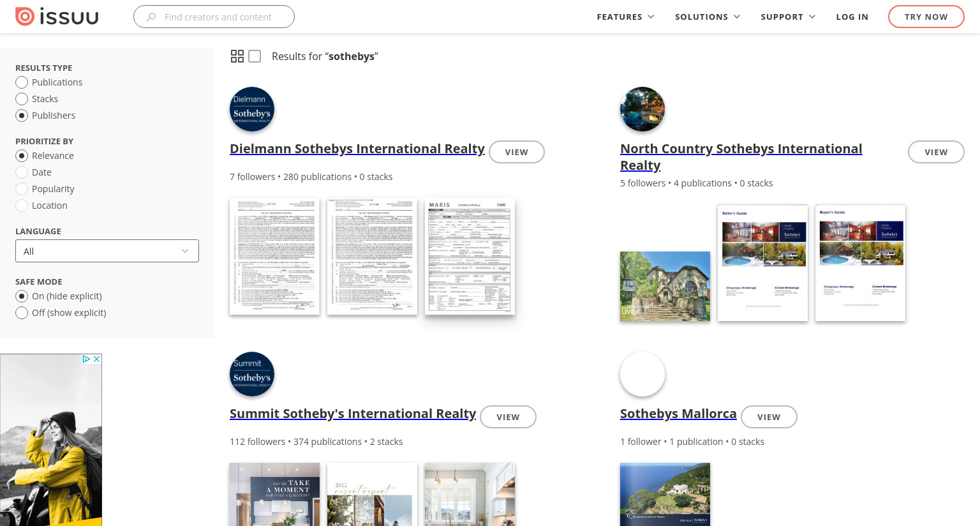Open North Country Sothebys profile avatar
The height and width of the screenshot is (526, 980).
pyautogui.click(x=642, y=109)
